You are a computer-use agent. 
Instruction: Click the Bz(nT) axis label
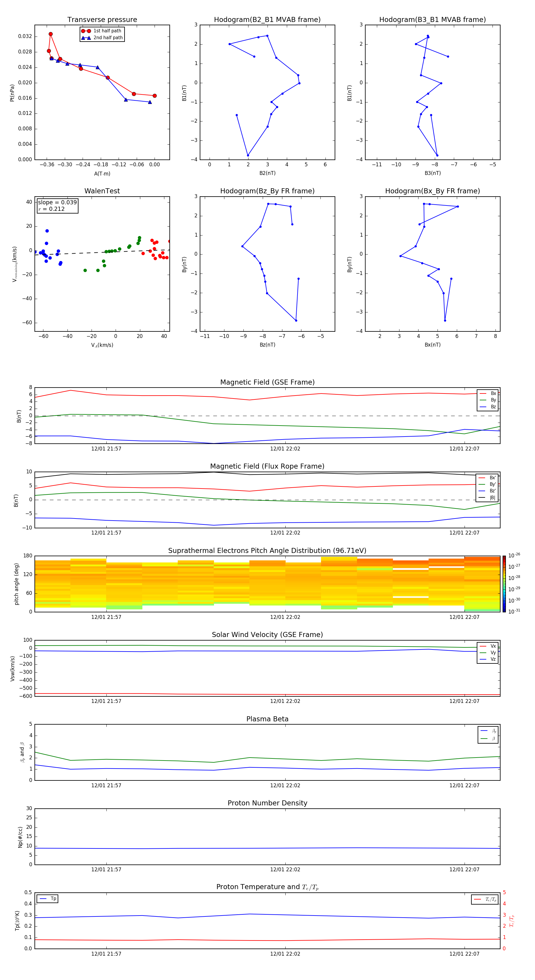pyautogui.click(x=267, y=345)
